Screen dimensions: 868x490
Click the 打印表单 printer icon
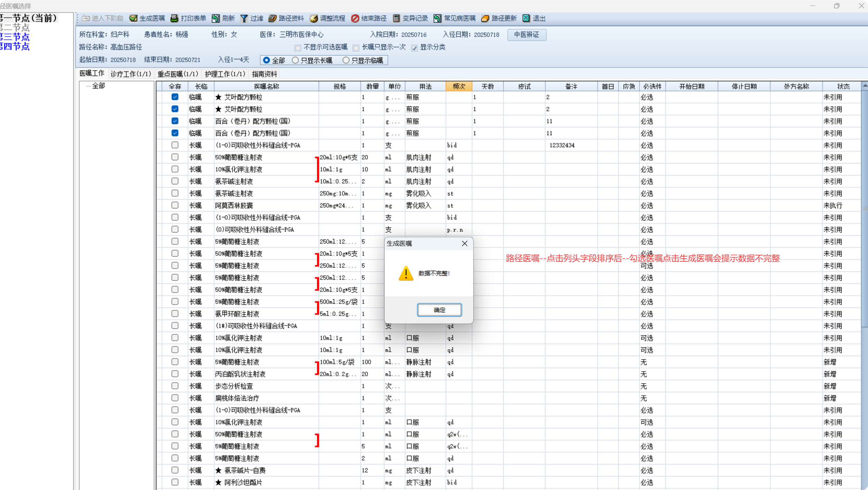point(174,18)
